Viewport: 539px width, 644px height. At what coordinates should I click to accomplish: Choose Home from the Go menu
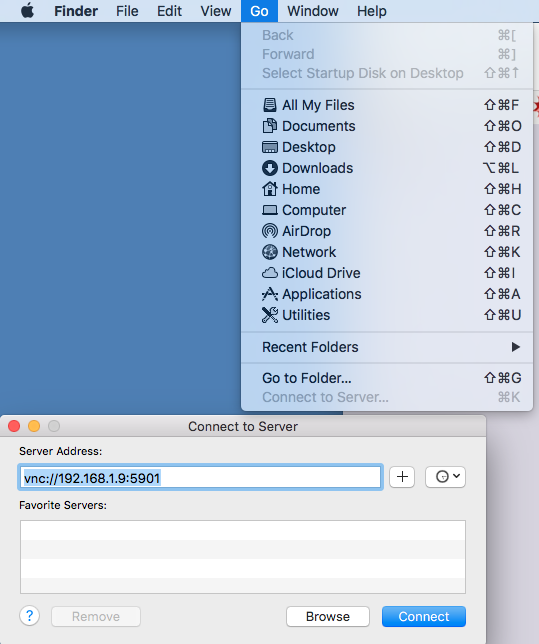click(x=387, y=189)
